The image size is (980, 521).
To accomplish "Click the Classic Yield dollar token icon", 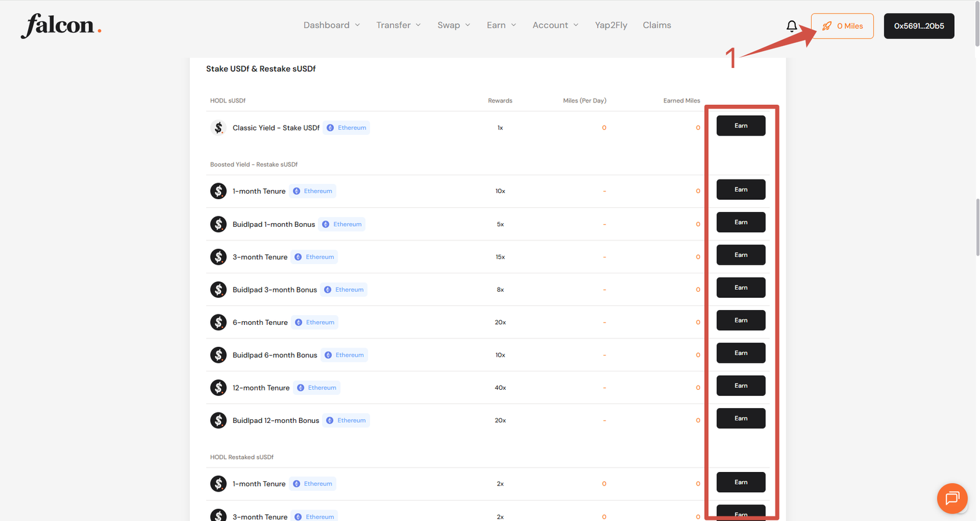I will pyautogui.click(x=218, y=127).
